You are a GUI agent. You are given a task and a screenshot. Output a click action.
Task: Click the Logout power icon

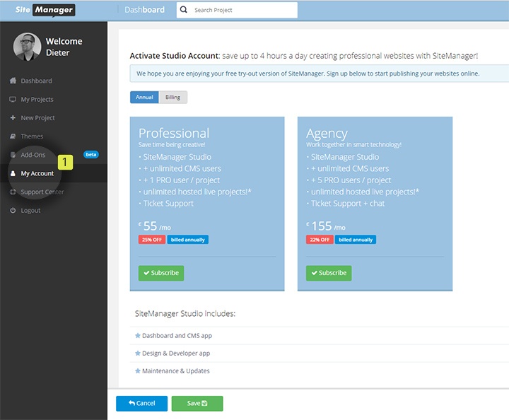click(x=13, y=210)
